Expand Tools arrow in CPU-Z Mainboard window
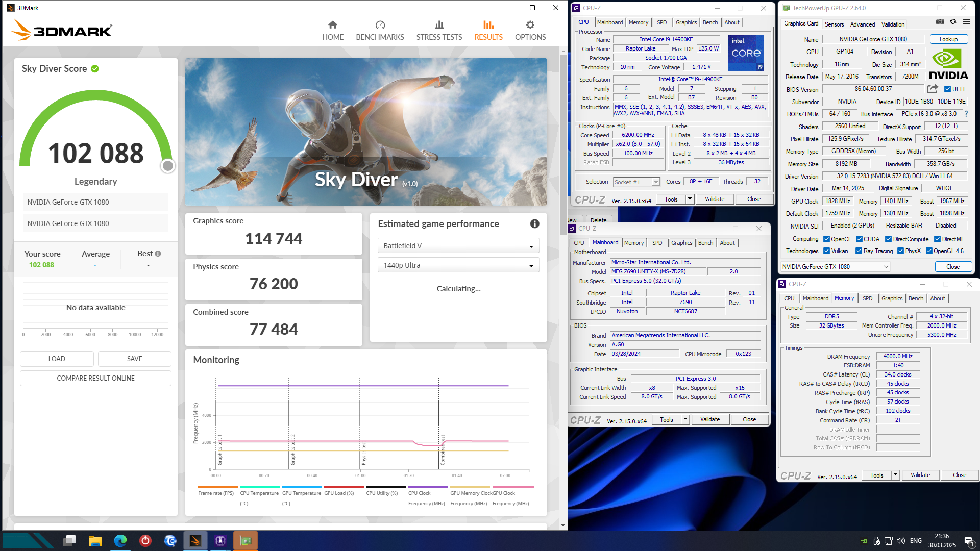This screenshot has height=551, width=980. (685, 419)
